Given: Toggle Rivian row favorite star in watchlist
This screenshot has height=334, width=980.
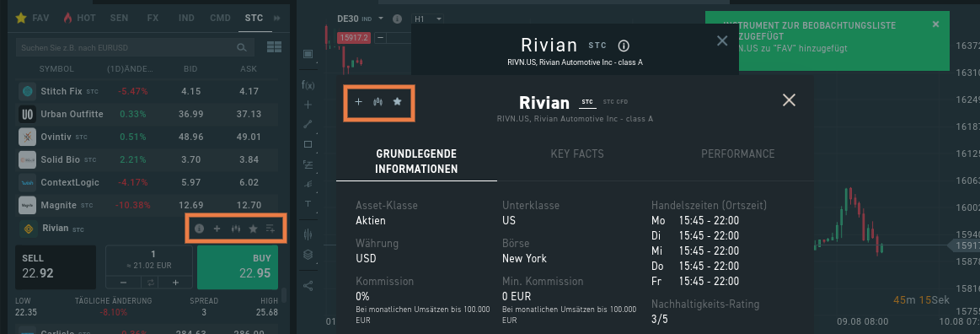Looking at the screenshot, I should [x=253, y=229].
